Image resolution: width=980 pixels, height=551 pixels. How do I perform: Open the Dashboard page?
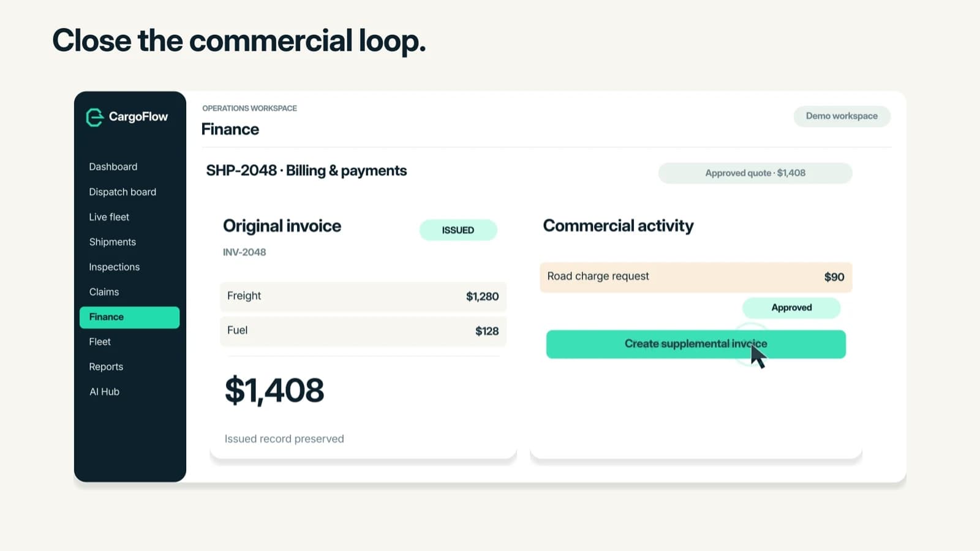(113, 167)
